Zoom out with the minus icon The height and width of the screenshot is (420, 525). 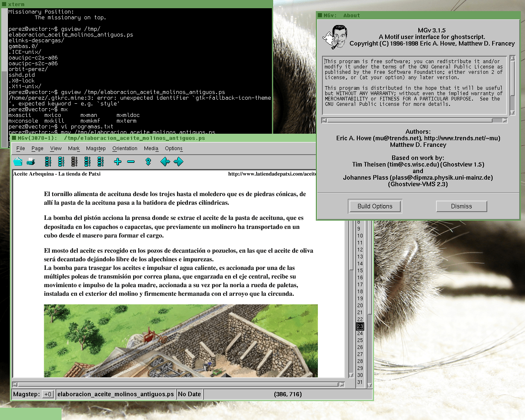pyautogui.click(x=131, y=162)
